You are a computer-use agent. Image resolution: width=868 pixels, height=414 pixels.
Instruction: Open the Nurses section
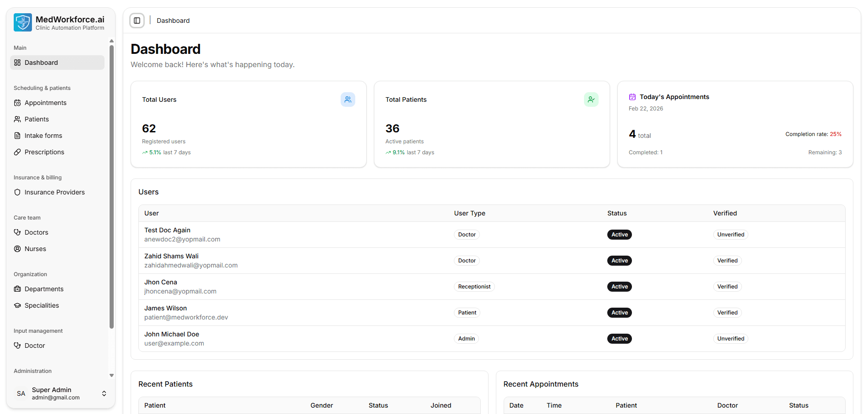tap(35, 248)
